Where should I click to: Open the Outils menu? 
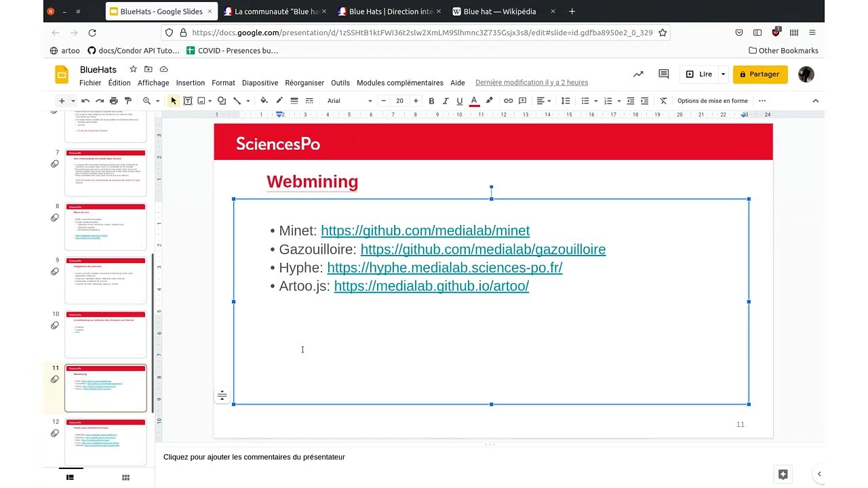(x=340, y=83)
